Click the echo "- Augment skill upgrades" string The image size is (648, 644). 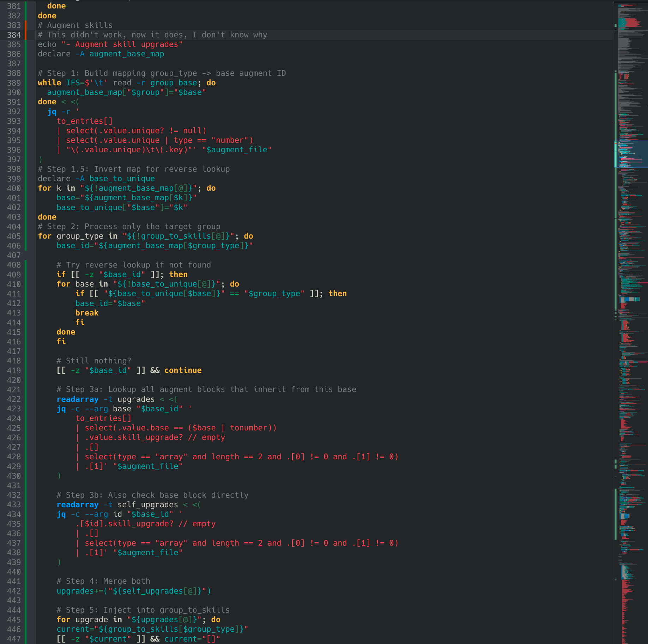tap(122, 44)
